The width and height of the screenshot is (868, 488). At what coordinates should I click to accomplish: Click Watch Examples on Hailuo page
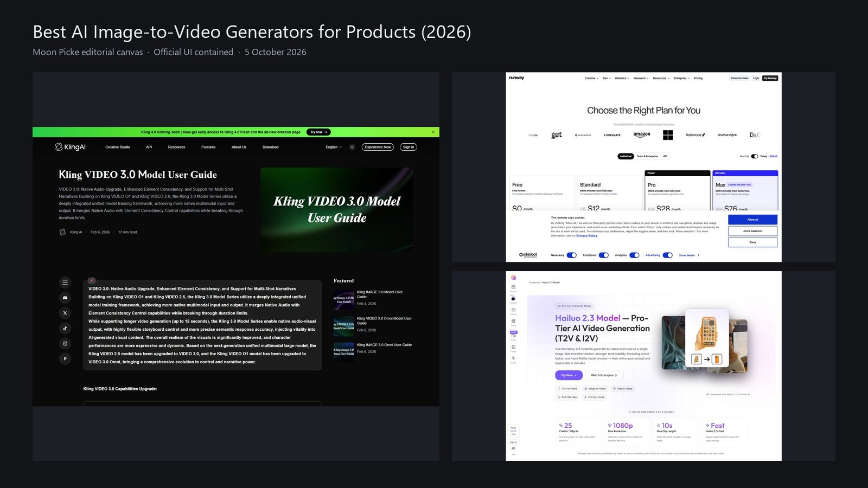pos(604,375)
